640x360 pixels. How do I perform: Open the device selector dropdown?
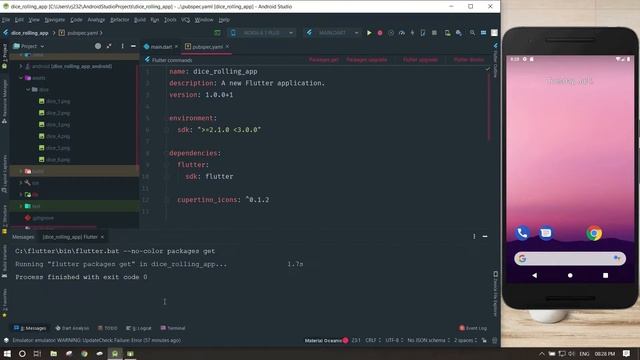[x=262, y=33]
